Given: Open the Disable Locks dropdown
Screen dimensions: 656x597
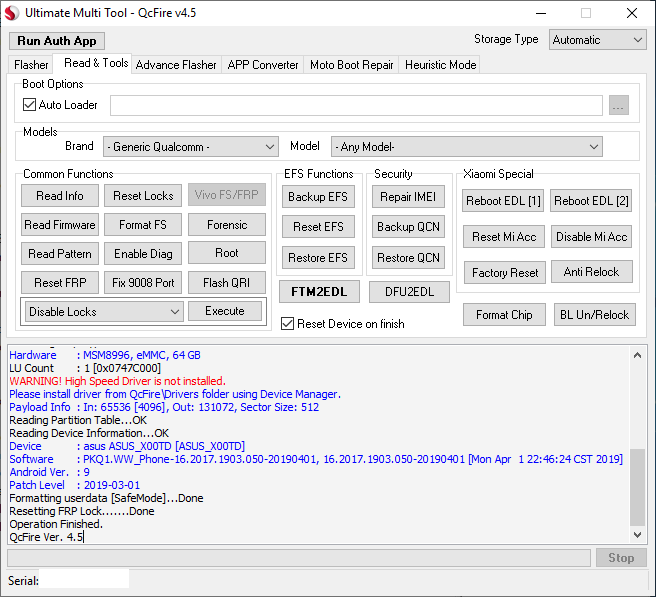Looking at the screenshot, I should pyautogui.click(x=104, y=312).
